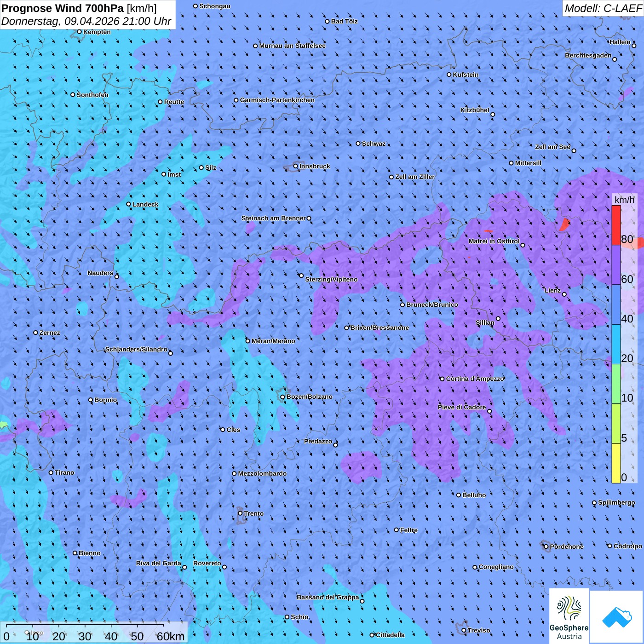The image size is (644, 644).
Task: Click the 'Schio' label
Action: [x=299, y=617]
